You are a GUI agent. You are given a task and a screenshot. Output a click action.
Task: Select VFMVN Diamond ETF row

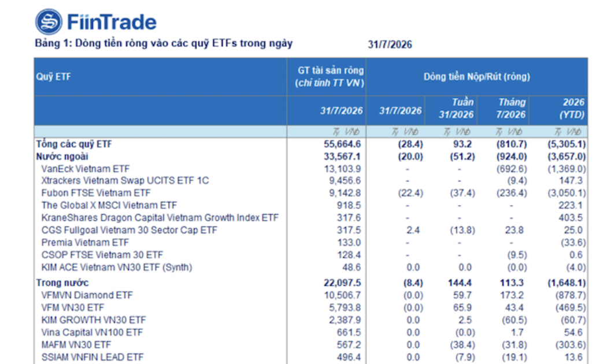pyautogui.click(x=311, y=295)
